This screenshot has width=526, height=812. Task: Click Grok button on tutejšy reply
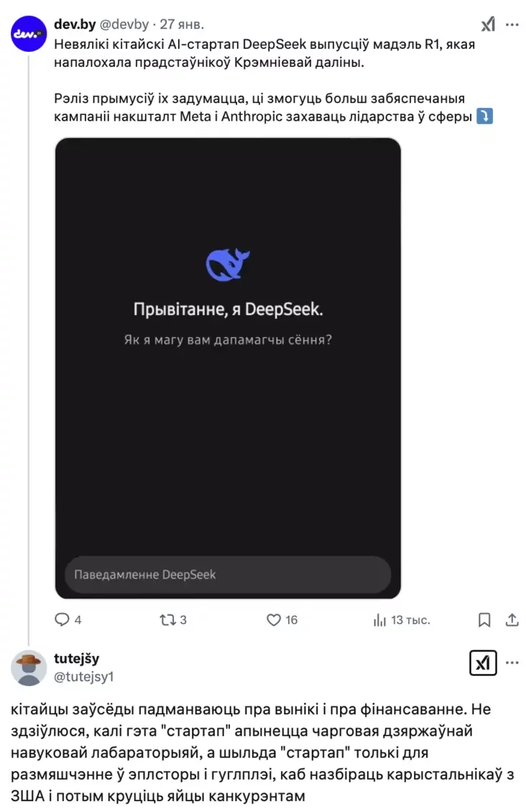click(x=482, y=662)
